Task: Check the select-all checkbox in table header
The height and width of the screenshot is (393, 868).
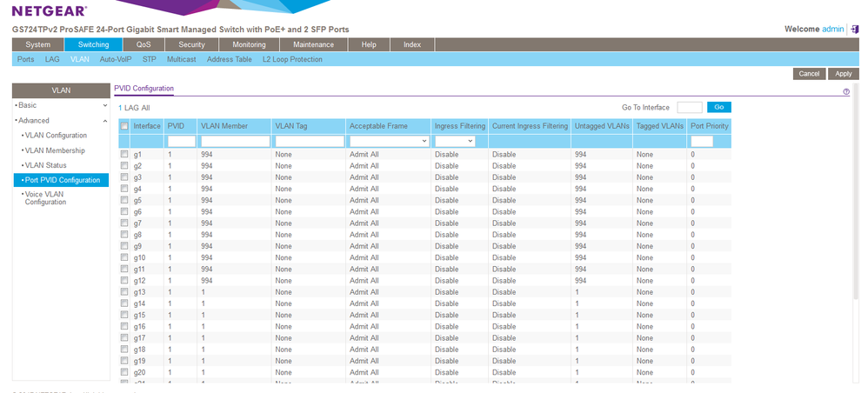Action: coord(124,126)
